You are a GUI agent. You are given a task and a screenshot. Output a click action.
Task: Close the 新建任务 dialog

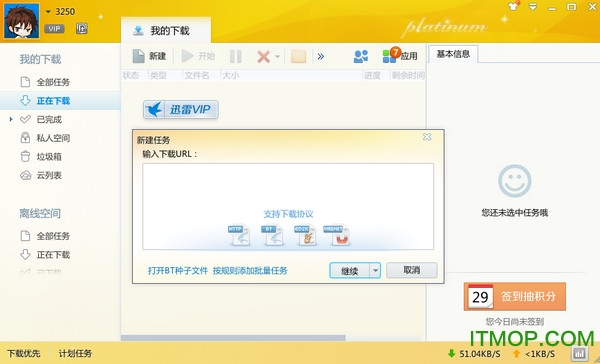pyautogui.click(x=427, y=137)
